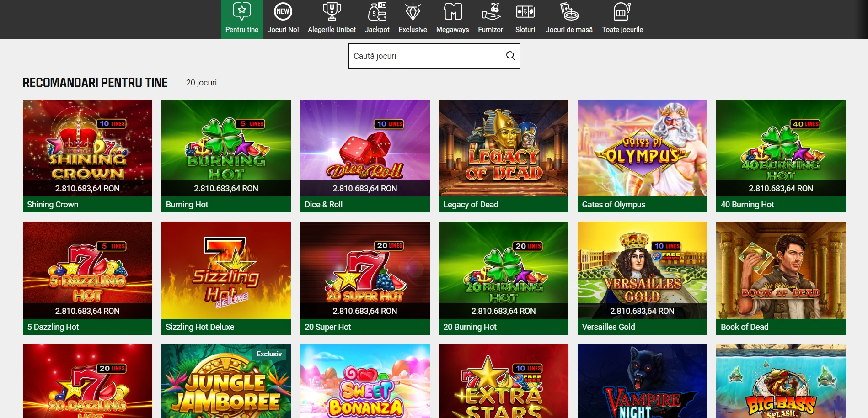Click the Legacy of Dead title link
The image size is (868, 418).
point(471,205)
